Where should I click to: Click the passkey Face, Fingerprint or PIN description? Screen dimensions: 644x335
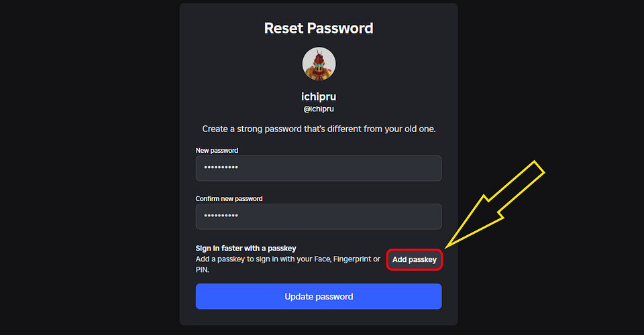[288, 264]
